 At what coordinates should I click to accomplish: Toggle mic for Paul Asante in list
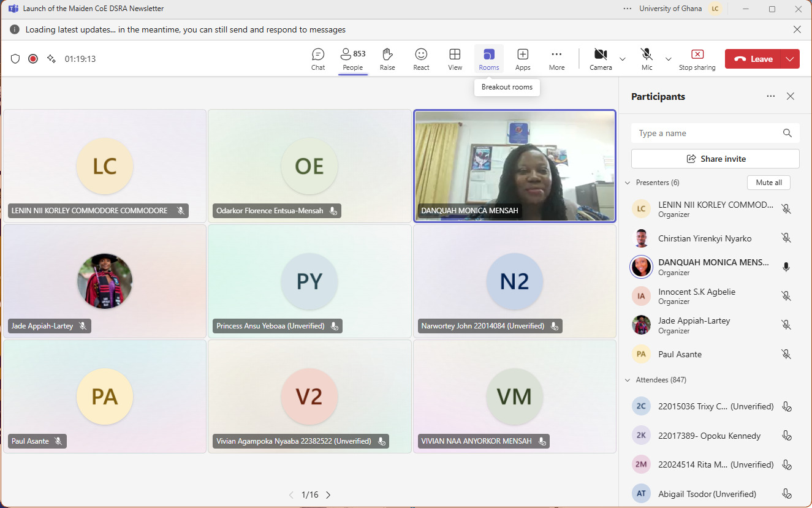786,354
